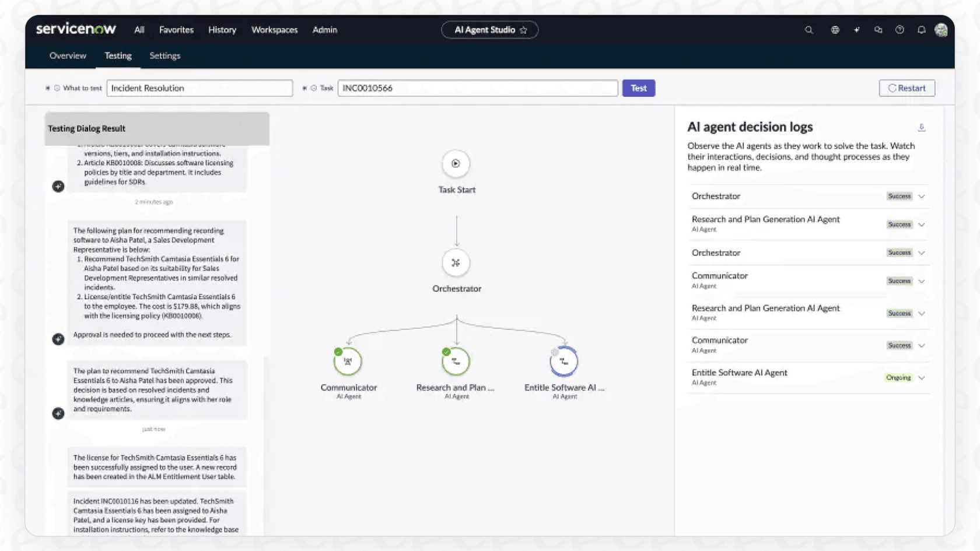
Task: Click the info tooltip beside What to test
Action: click(57, 88)
